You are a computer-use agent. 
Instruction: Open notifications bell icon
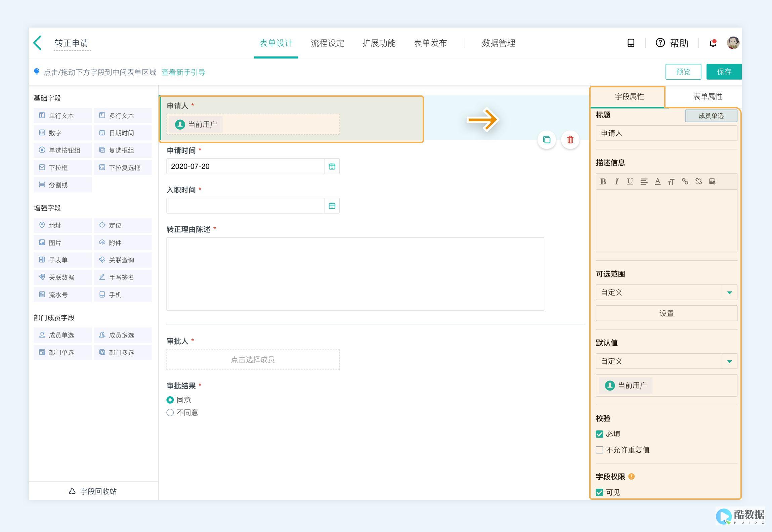click(713, 43)
